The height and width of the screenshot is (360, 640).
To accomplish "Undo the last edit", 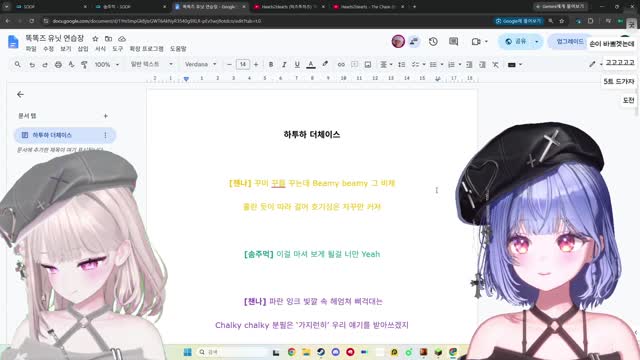I will 32,64.
